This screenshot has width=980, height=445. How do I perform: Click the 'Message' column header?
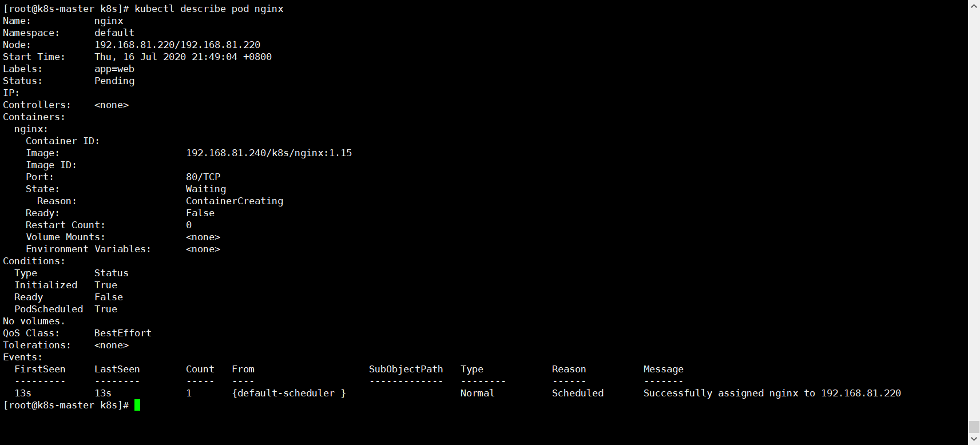tap(664, 369)
